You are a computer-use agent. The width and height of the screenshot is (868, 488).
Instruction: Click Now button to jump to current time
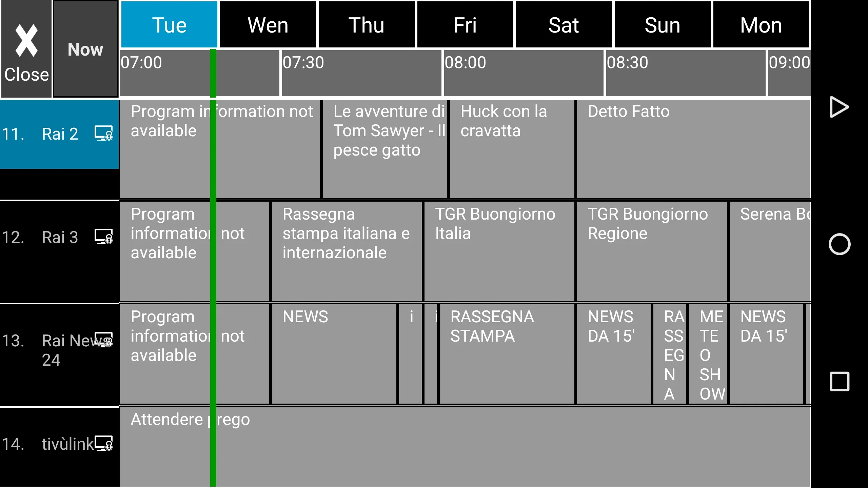pos(85,49)
